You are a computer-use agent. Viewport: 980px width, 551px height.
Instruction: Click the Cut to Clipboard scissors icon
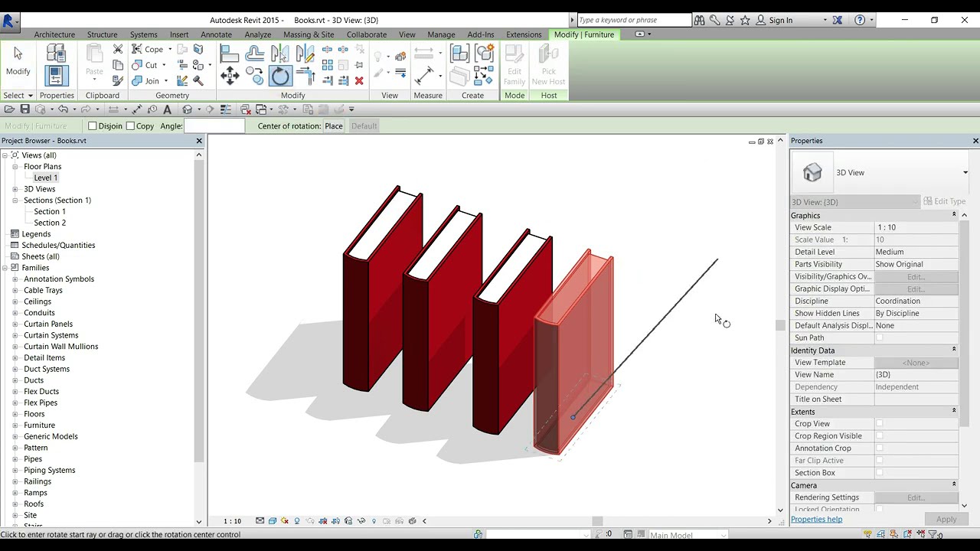(118, 49)
